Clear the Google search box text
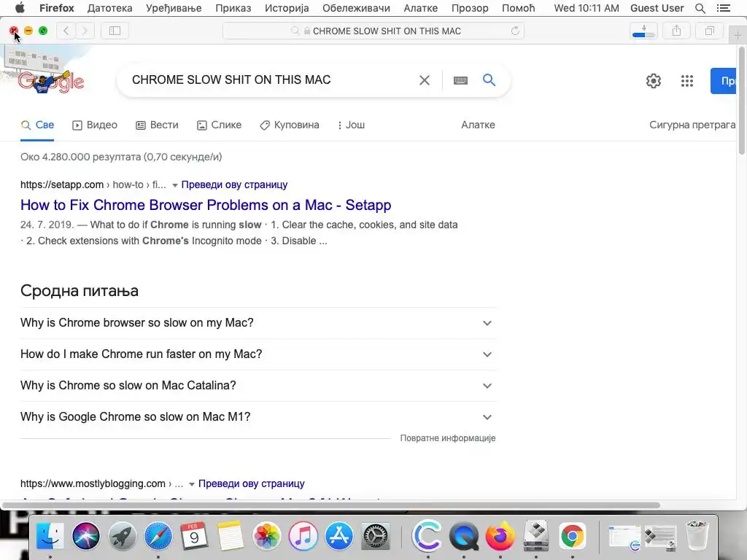Viewport: 747px width, 560px height. click(424, 80)
